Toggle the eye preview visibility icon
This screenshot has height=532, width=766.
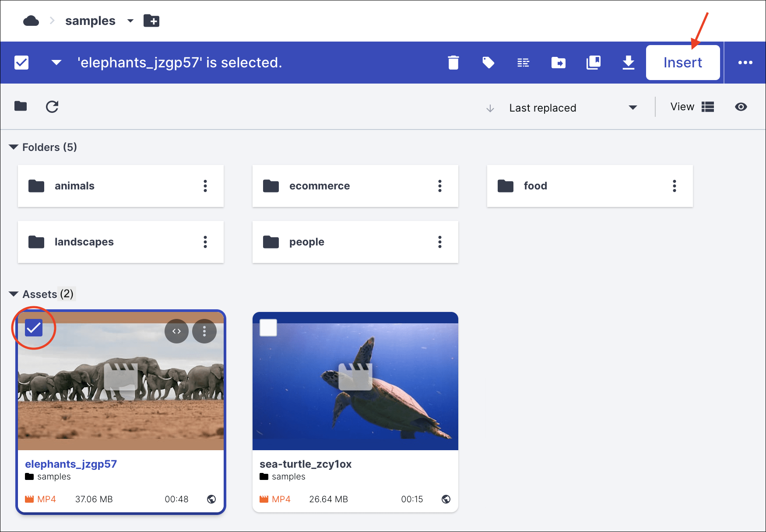click(741, 107)
